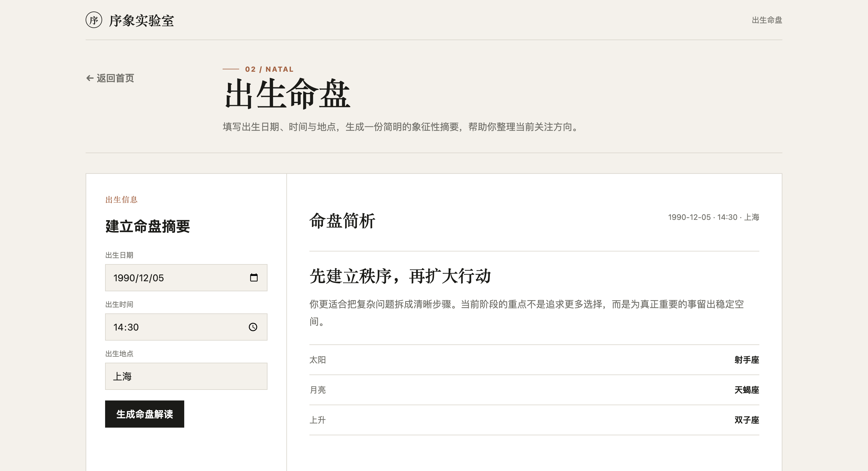Click the 上升 row label
Screen dimensions: 868x471
(x=317, y=420)
